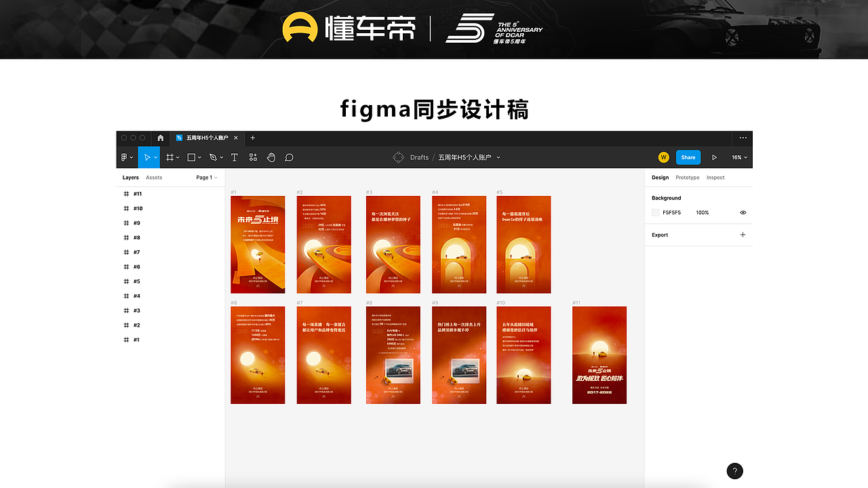Select the Comment tool
Image resolution: width=868 pixels, height=488 pixels.
(x=289, y=157)
